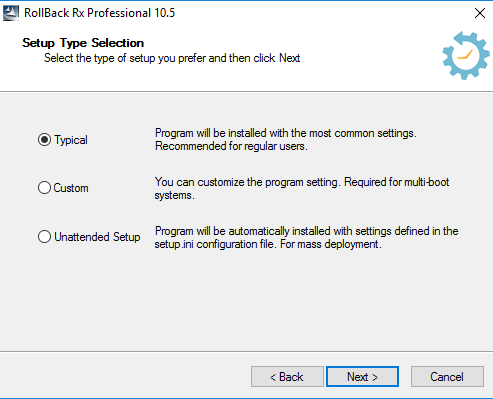Viewport: 493px width, 399px height.
Task: Cancel the installation wizard
Action: click(x=447, y=377)
